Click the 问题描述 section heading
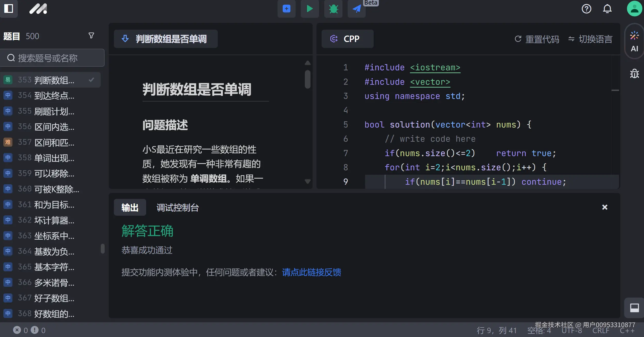The height and width of the screenshot is (337, 644). pos(165,125)
